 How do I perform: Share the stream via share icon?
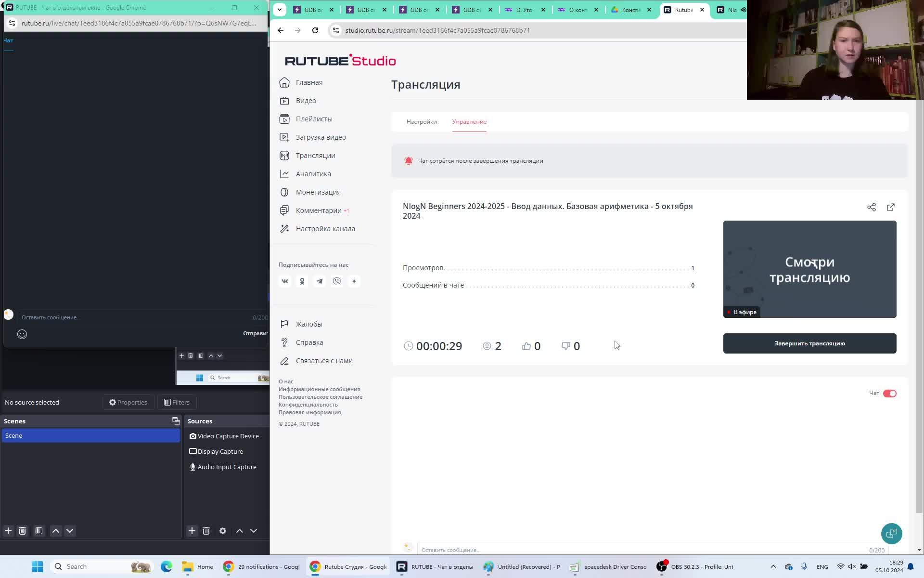point(872,207)
